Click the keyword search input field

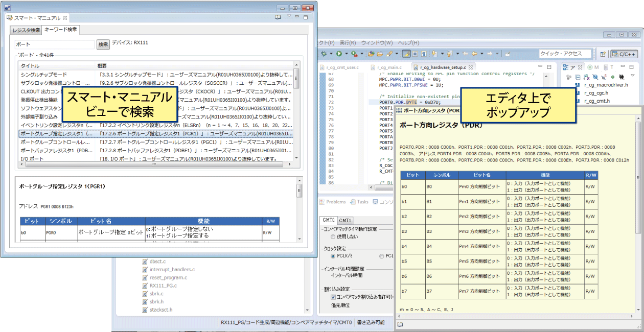(55, 44)
